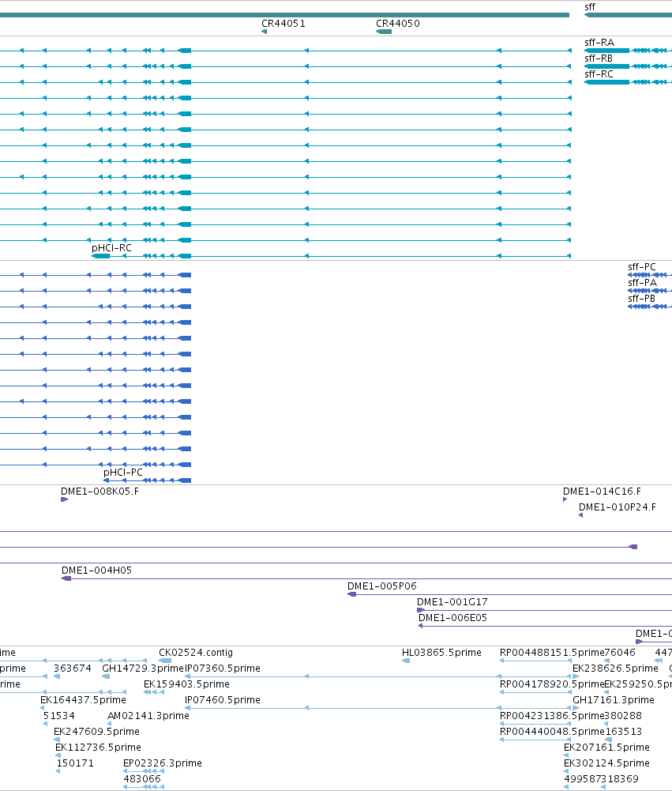The image size is (672, 791).
Task: Click the GH17161.3prime EST label
Action: click(614, 700)
